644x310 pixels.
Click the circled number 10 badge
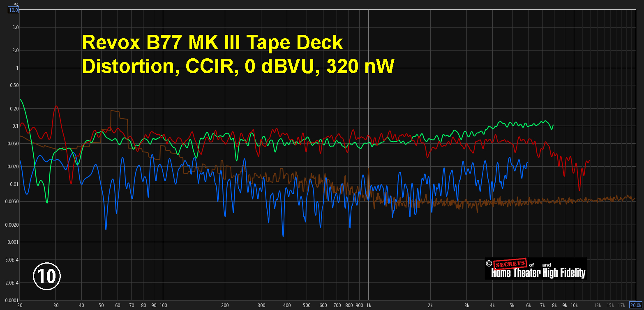tap(47, 276)
